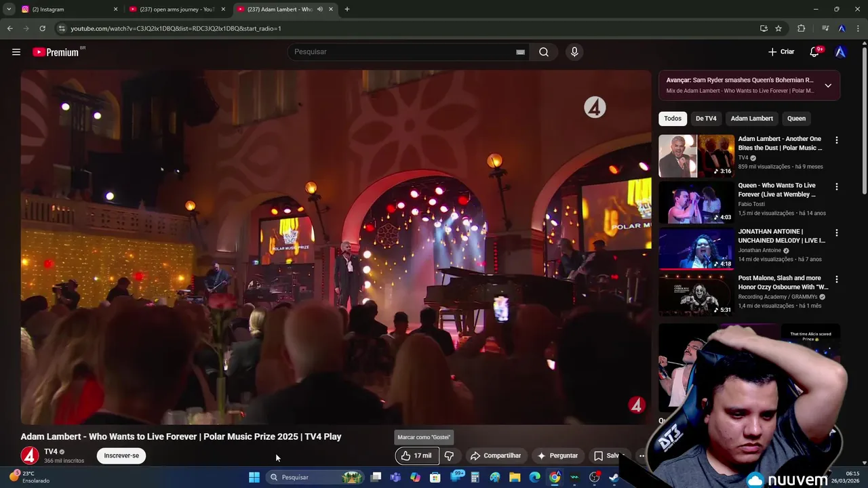Reload the page
This screenshot has width=868, height=488.
(42, 28)
